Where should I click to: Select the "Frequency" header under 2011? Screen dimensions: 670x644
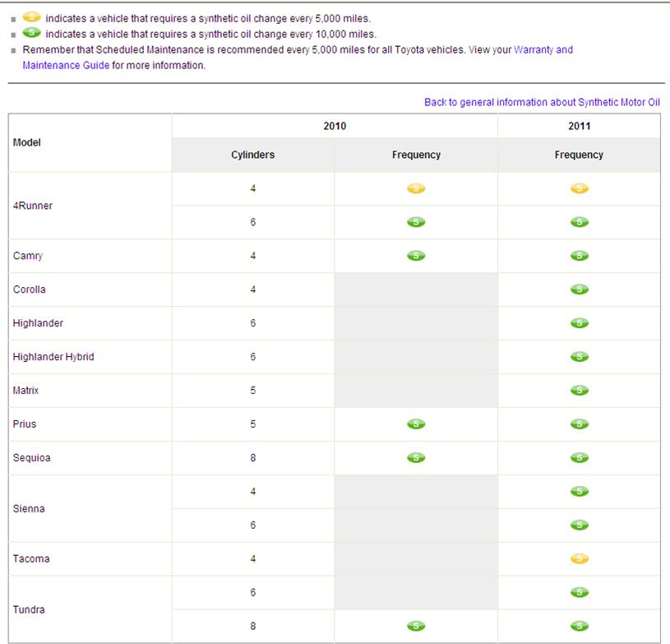pyautogui.click(x=579, y=155)
